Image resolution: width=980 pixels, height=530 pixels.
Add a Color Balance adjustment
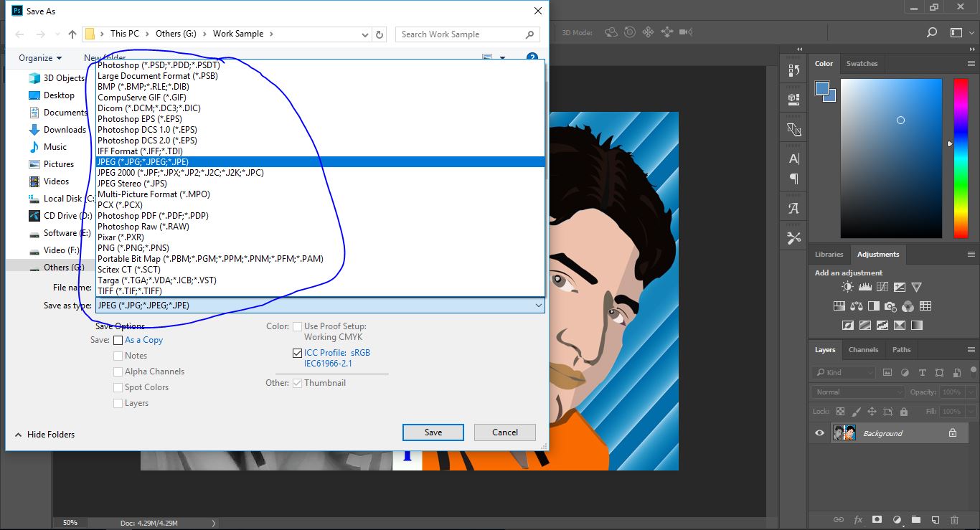pos(856,306)
